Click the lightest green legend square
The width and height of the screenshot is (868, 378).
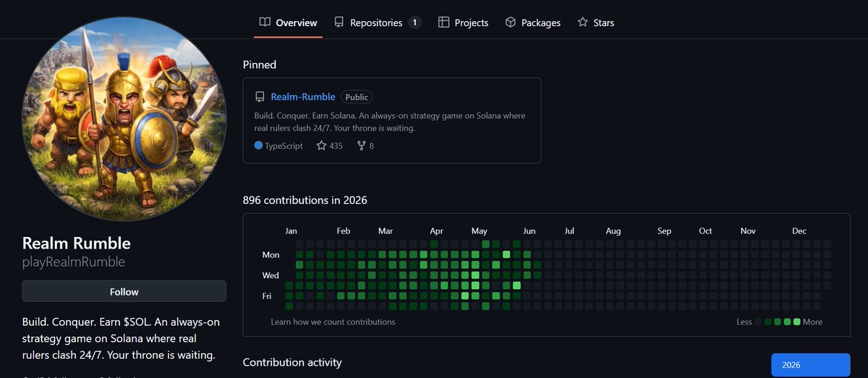768,322
